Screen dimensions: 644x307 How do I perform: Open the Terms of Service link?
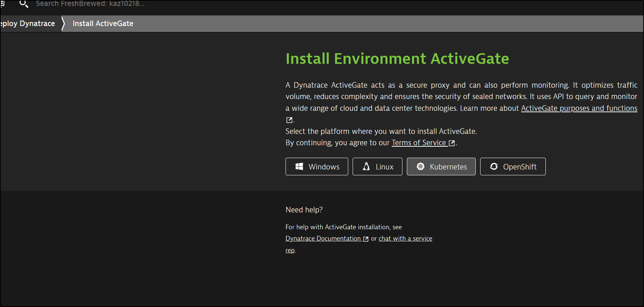pos(419,143)
